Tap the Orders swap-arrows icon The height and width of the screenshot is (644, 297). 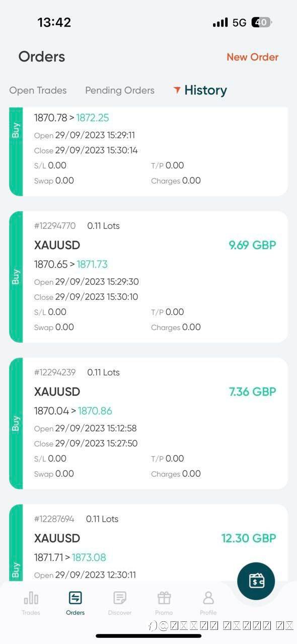(x=76, y=598)
